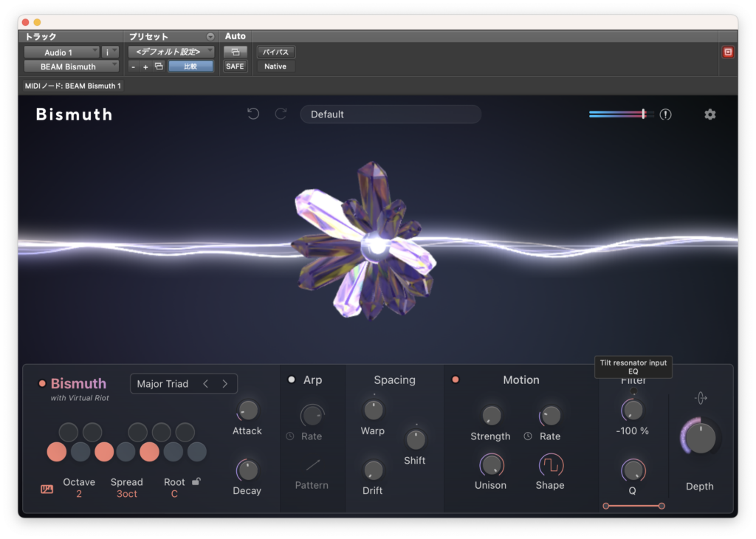Click the clock sync icon beside Arp Rate
The image size is (756, 539).
click(289, 436)
